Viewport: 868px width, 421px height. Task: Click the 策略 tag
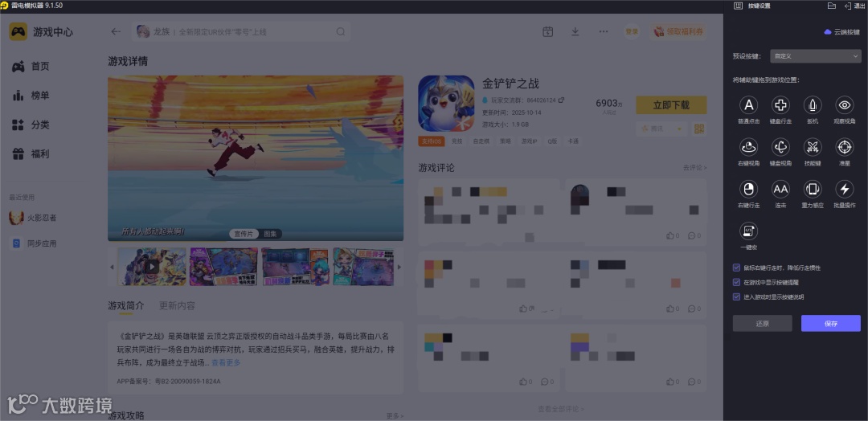[x=505, y=141]
